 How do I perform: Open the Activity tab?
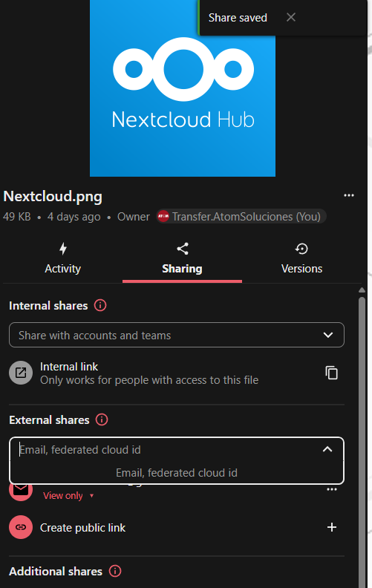coord(62,259)
